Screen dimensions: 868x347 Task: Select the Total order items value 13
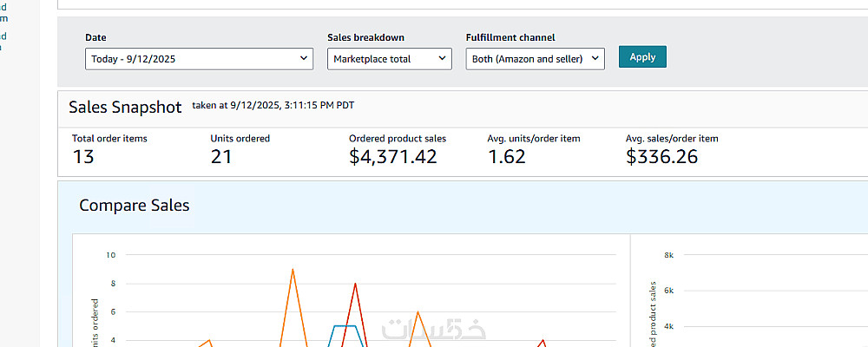[x=83, y=157]
